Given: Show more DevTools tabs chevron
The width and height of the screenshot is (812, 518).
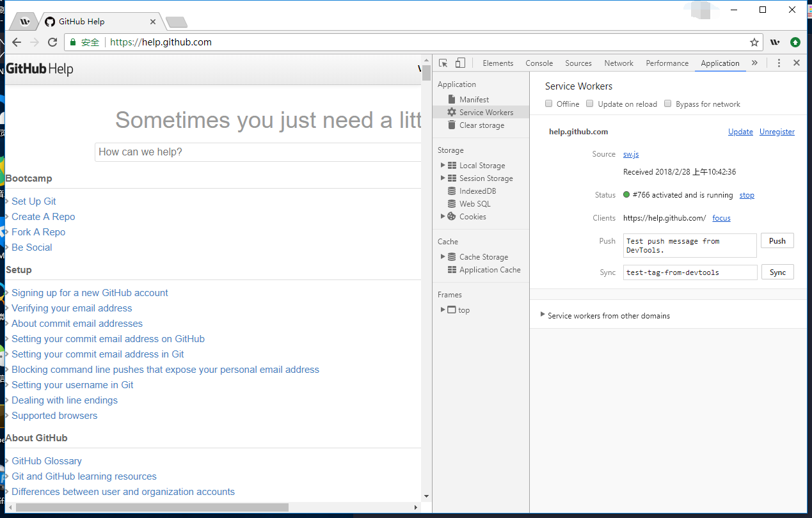Looking at the screenshot, I should point(754,63).
